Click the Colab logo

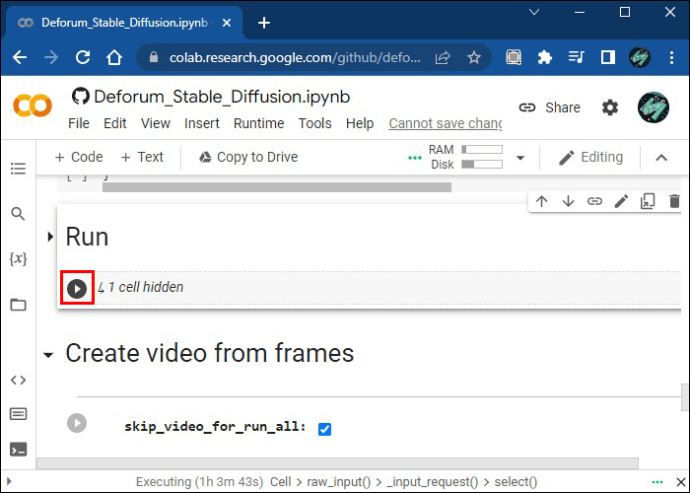point(33,106)
